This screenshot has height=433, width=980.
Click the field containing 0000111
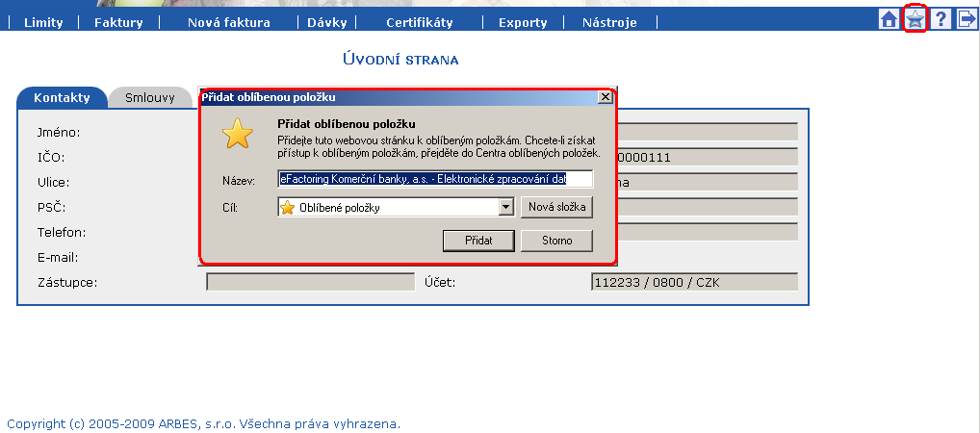(x=707, y=157)
